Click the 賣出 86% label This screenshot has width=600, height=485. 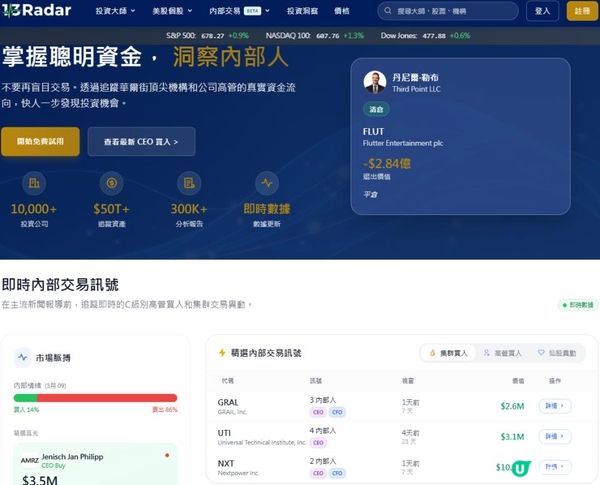(x=165, y=410)
